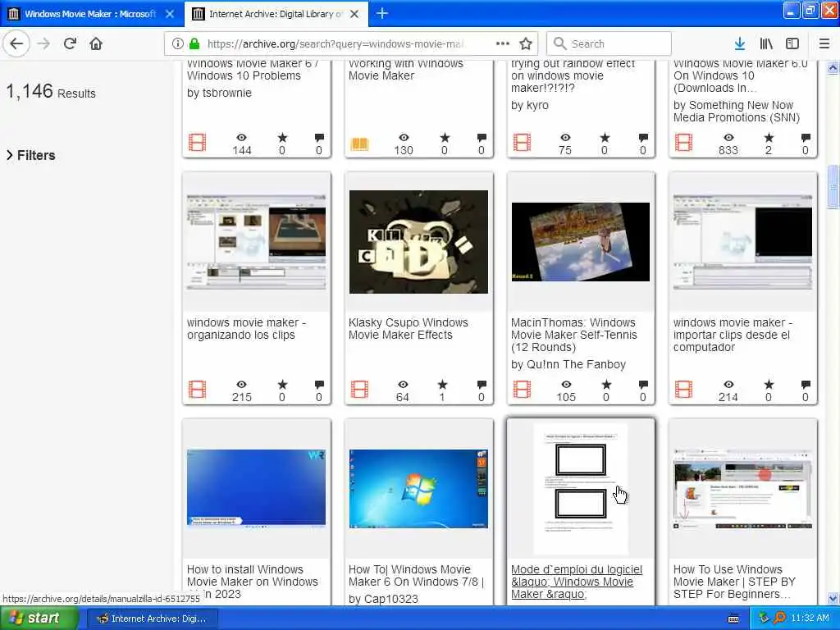Open link windows movie maker - organizando los clips

click(x=246, y=328)
